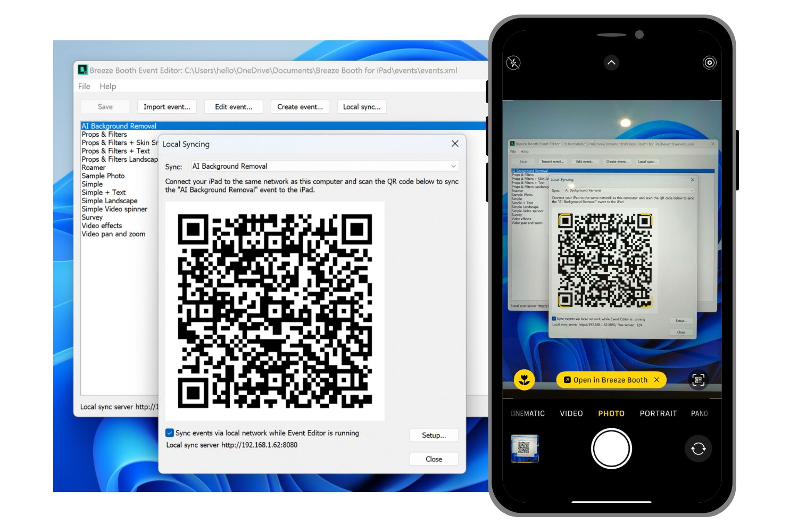Open the last photo thumbnail
Image resolution: width=798 pixels, height=532 pixels.
click(525, 448)
